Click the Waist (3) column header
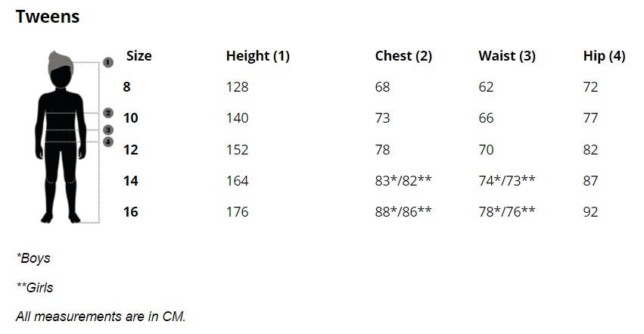 click(506, 56)
